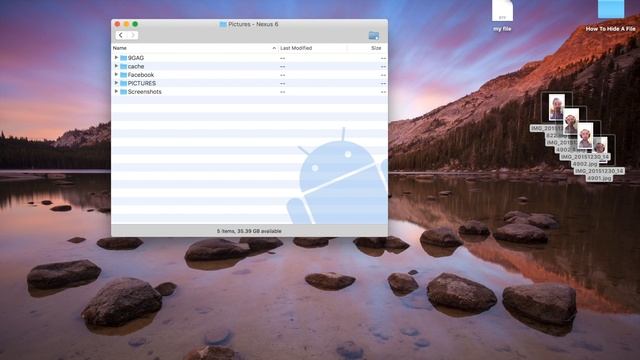The image size is (640, 360).
Task: Click the Pictures - Nexus 6 window title
Action: point(253,24)
